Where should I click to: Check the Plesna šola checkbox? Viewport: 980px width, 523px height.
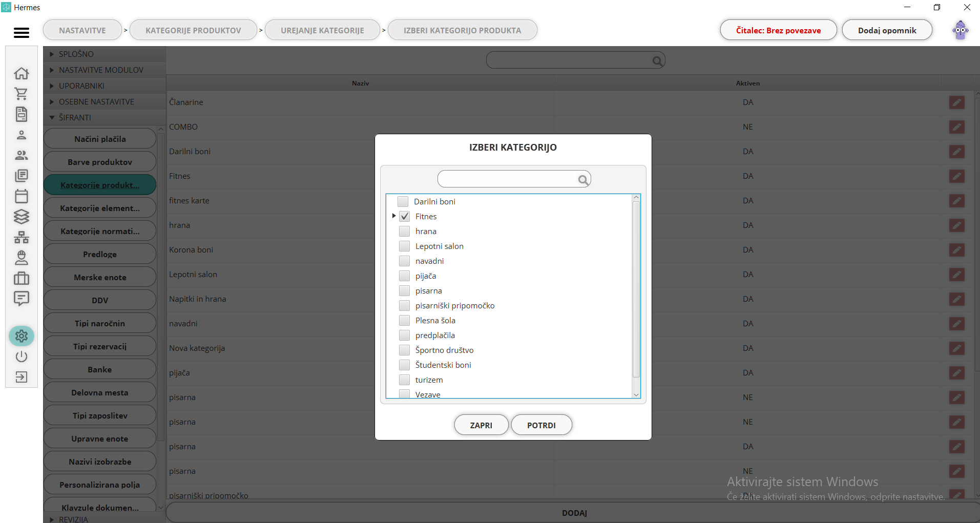pos(405,320)
